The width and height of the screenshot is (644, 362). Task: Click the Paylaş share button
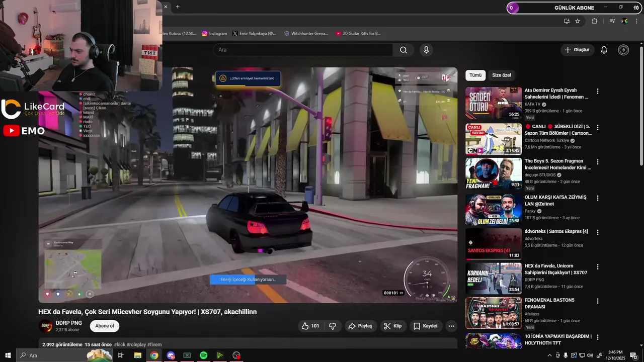pyautogui.click(x=360, y=326)
